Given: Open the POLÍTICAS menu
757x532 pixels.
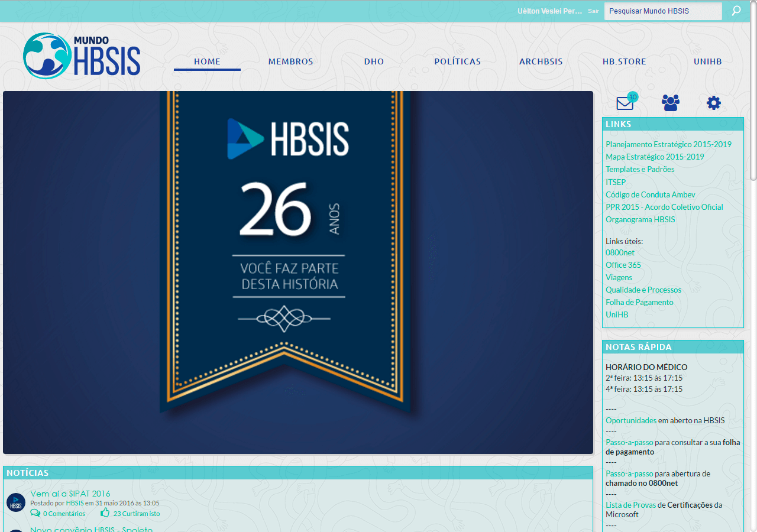Looking at the screenshot, I should 457,61.
